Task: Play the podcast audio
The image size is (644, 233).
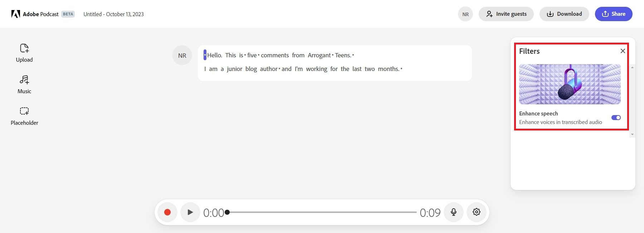Action: pos(190,212)
